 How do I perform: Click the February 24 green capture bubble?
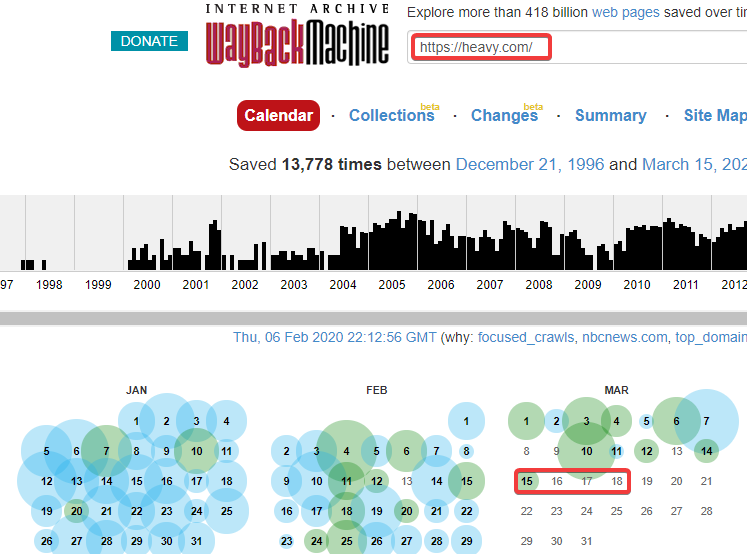(316, 541)
